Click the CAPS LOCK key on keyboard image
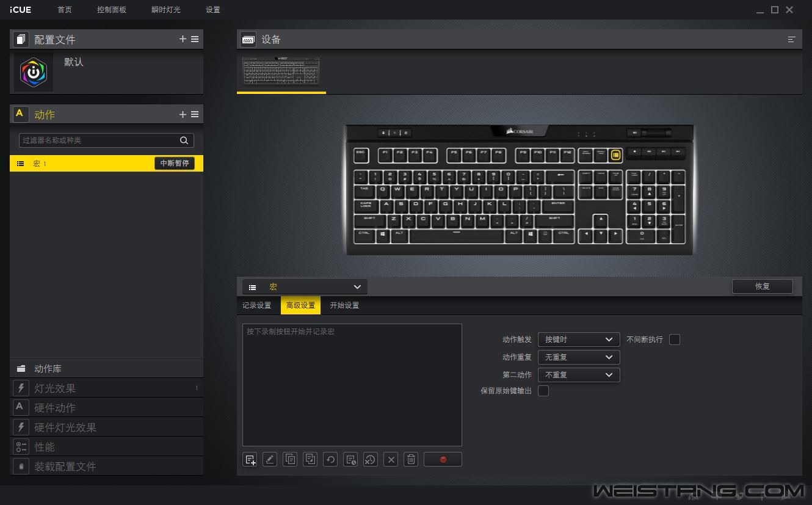 (x=367, y=206)
